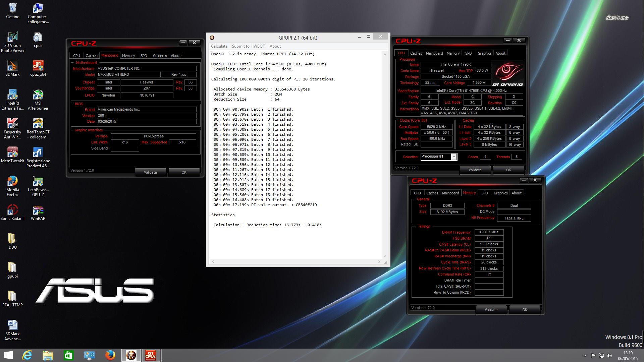Screen dimensions: 644x362
Task: Open the Calculate menu in GPUPI
Action: tap(219, 46)
